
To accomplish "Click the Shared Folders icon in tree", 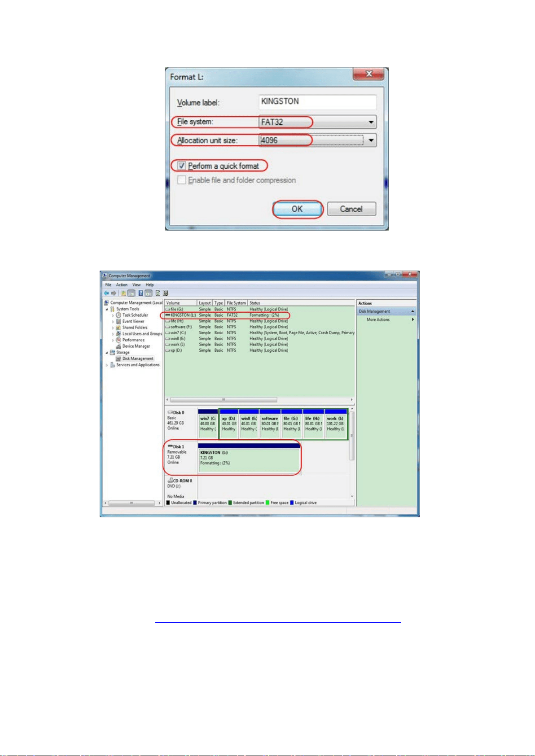I will (118, 328).
